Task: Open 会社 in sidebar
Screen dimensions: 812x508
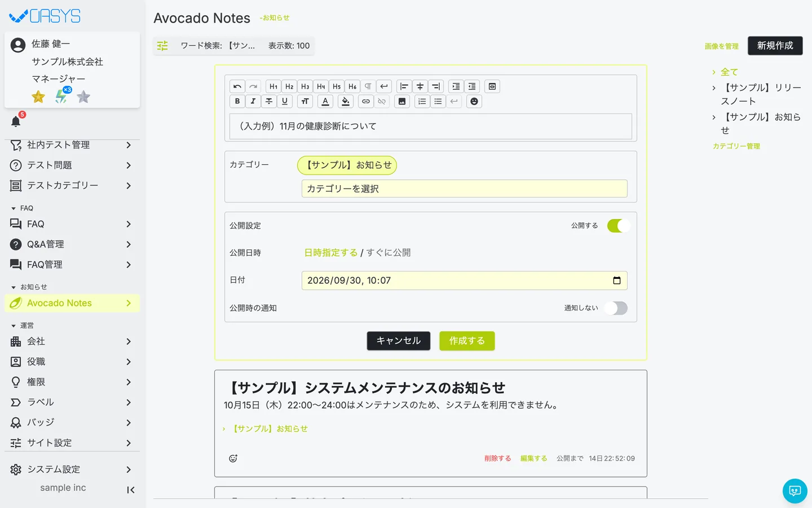Action: point(72,341)
